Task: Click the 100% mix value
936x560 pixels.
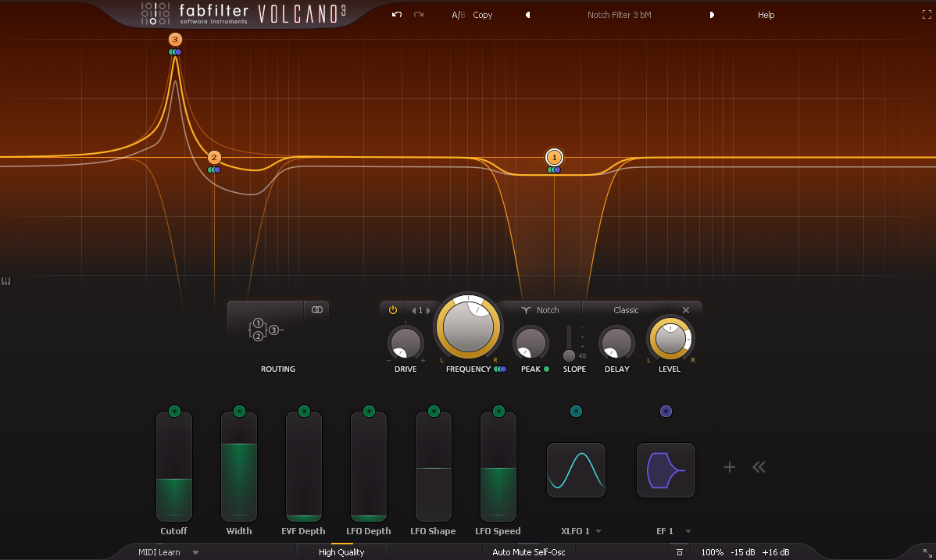Action: (712, 552)
